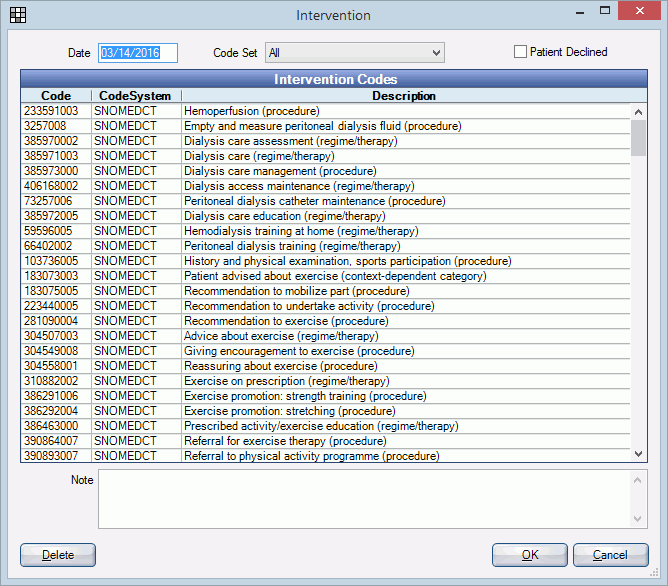Confirm with the OK button
The height and width of the screenshot is (586, 668).
[x=529, y=555]
